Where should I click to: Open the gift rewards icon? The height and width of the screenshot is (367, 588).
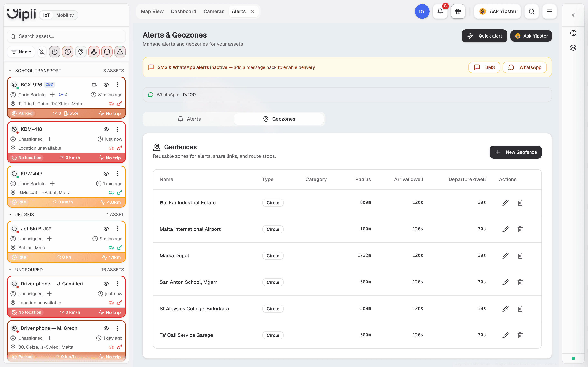(x=458, y=11)
